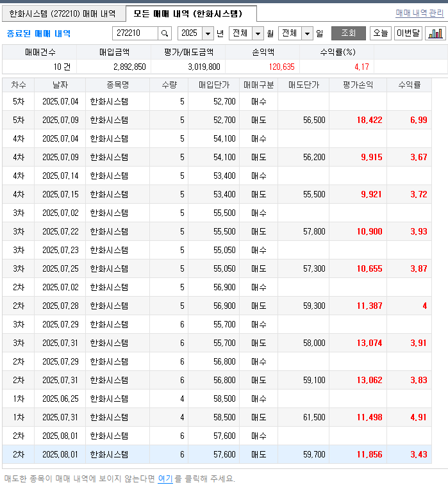
Task: Click the 매매구분 column header
Action: point(259,85)
